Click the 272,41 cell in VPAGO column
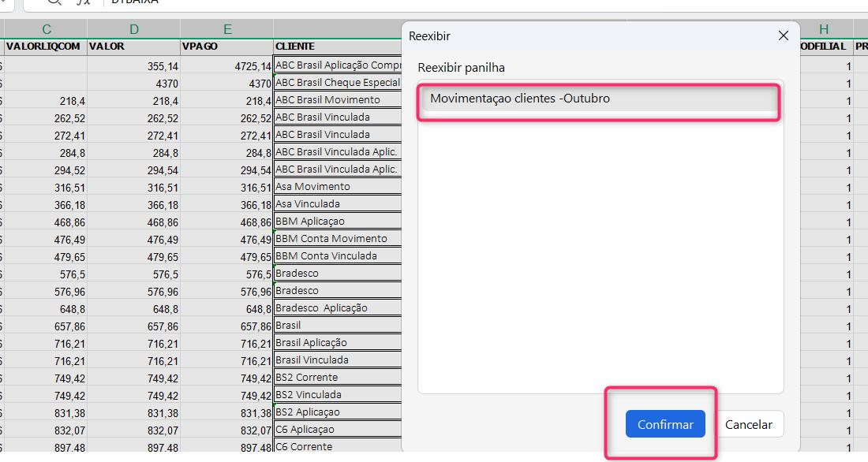 (227, 136)
